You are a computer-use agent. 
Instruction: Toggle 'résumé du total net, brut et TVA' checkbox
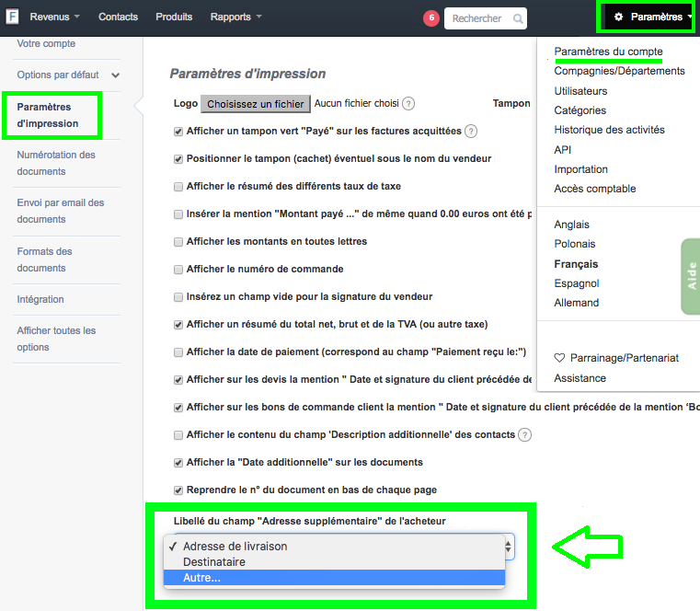click(x=178, y=325)
